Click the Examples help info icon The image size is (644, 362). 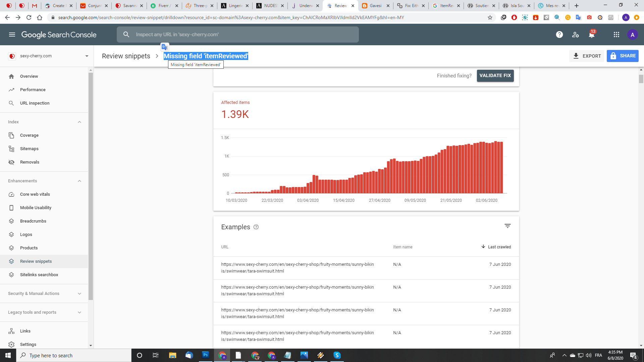coord(256,227)
